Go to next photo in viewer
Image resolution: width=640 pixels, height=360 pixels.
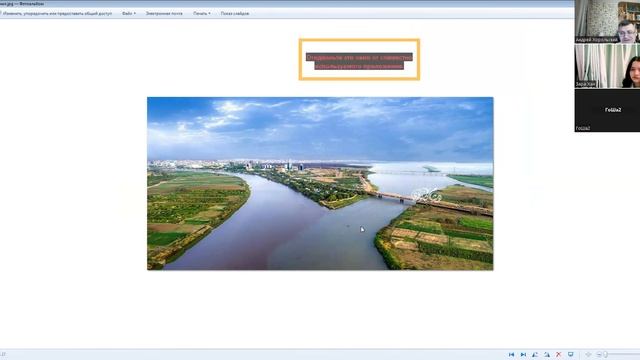[523, 355]
